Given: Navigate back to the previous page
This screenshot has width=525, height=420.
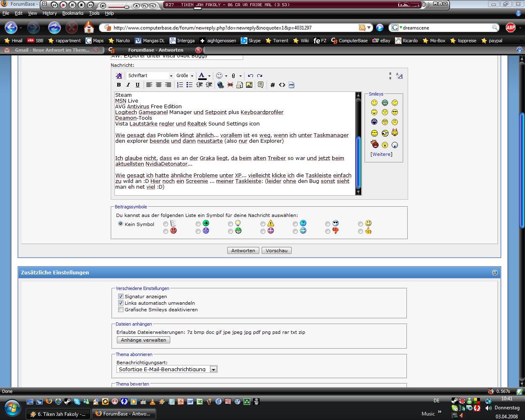Looking at the screenshot, I should click(x=11, y=27).
